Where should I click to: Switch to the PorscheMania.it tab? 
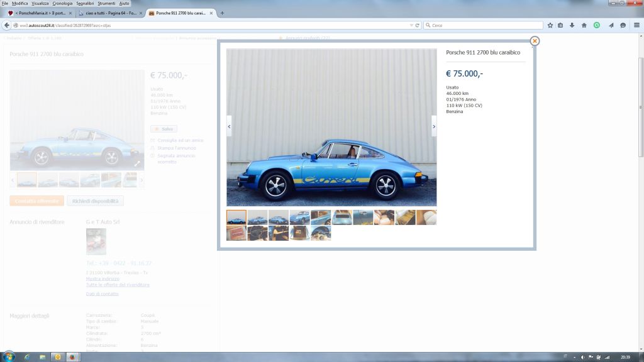click(x=40, y=13)
